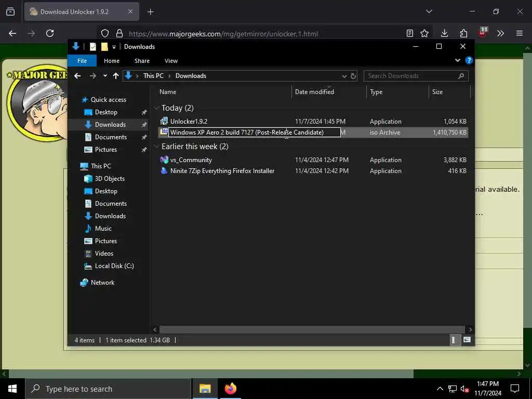This screenshot has width=532, height=399.
Task: List all Firefox tabs dropdown
Action: [x=429, y=11]
